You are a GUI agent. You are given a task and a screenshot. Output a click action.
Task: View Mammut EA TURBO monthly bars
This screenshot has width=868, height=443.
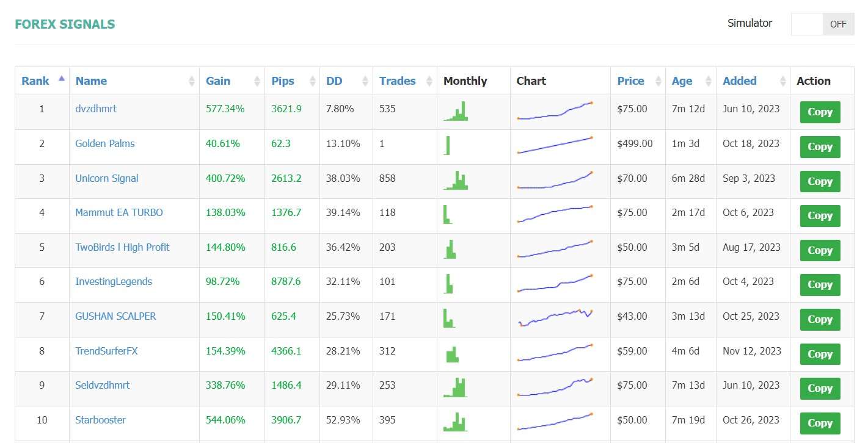tap(448, 214)
